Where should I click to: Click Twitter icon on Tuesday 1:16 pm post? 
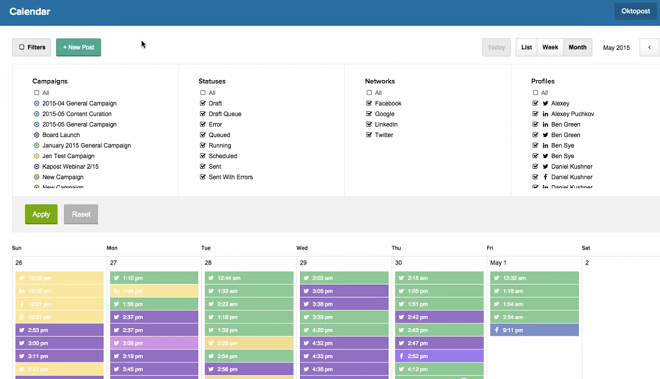tap(211, 317)
